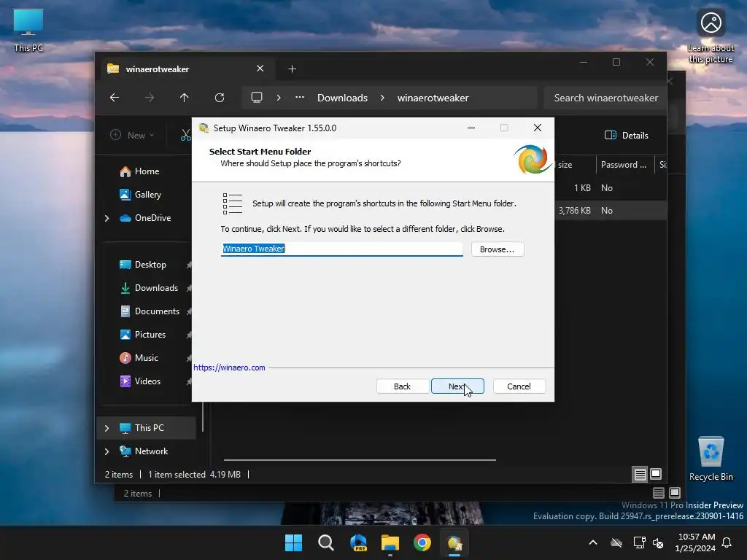This screenshot has width=747, height=560.
Task: Expand the address bar chevron after monitor icon
Action: click(x=279, y=98)
